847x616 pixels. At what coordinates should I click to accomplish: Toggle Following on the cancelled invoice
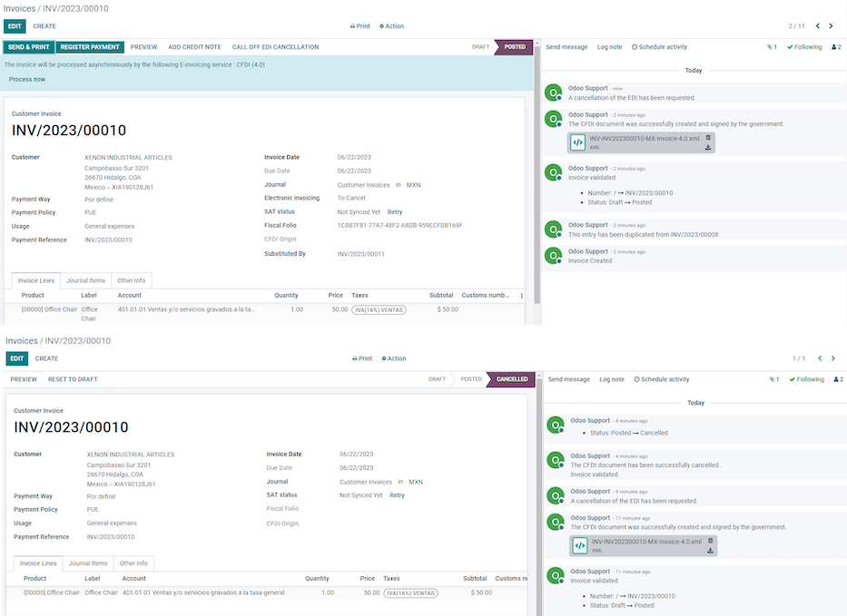pyautogui.click(x=806, y=379)
